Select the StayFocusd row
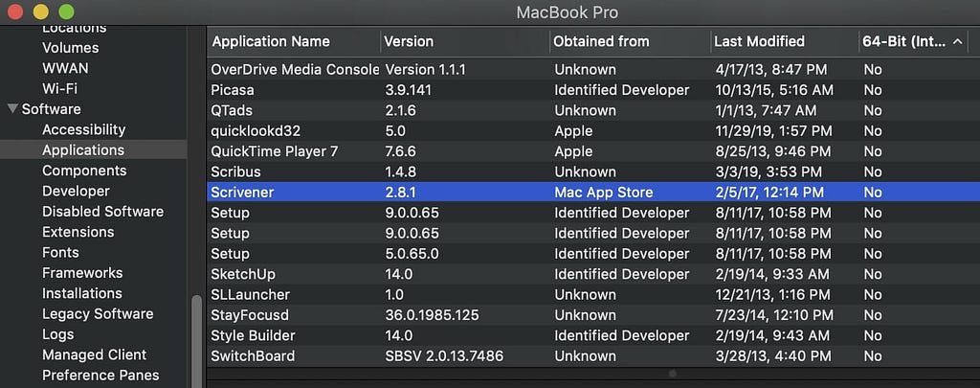 tap(593, 315)
